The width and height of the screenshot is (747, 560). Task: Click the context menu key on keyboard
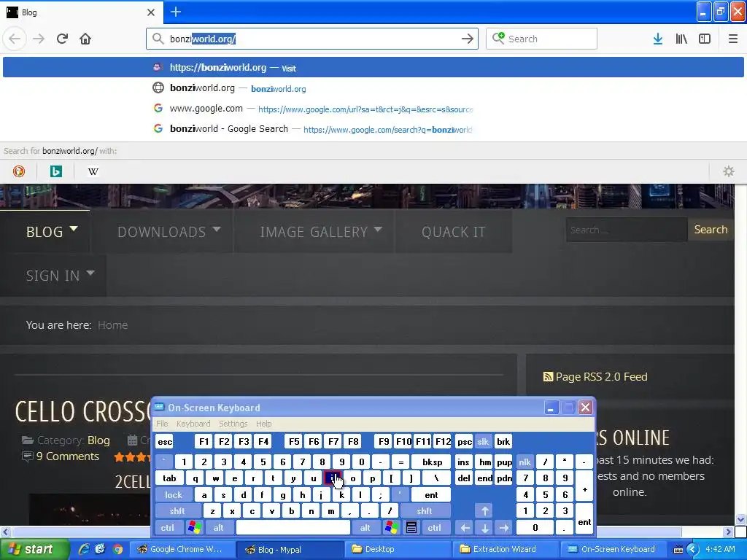pos(411,528)
